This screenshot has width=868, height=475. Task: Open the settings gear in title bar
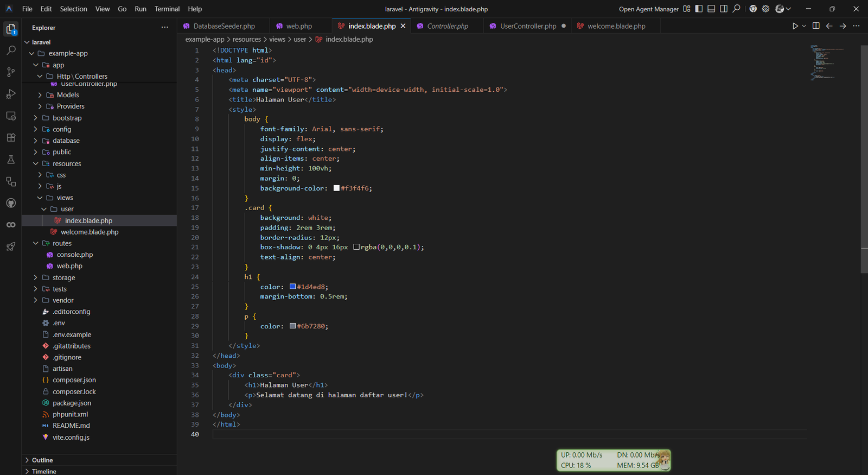pos(765,9)
